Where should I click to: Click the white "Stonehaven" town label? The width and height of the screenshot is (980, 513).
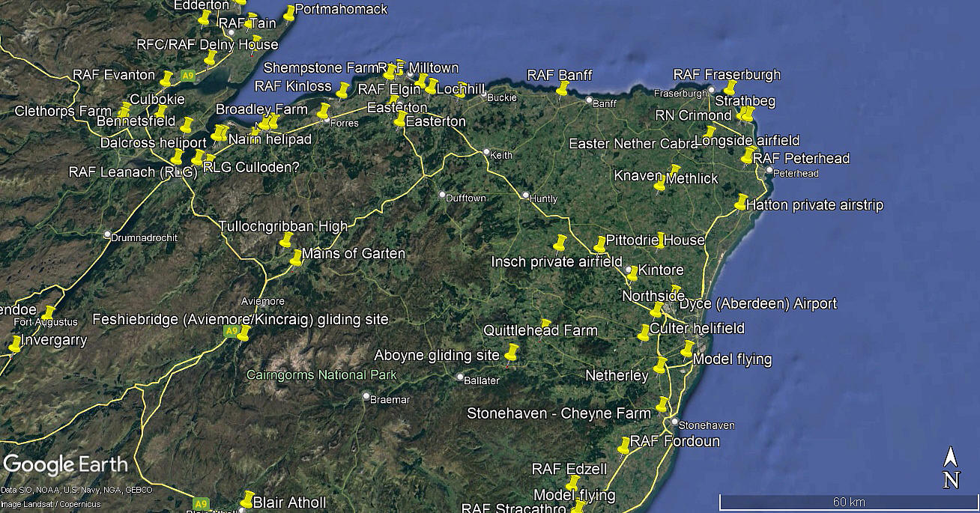pos(707,425)
